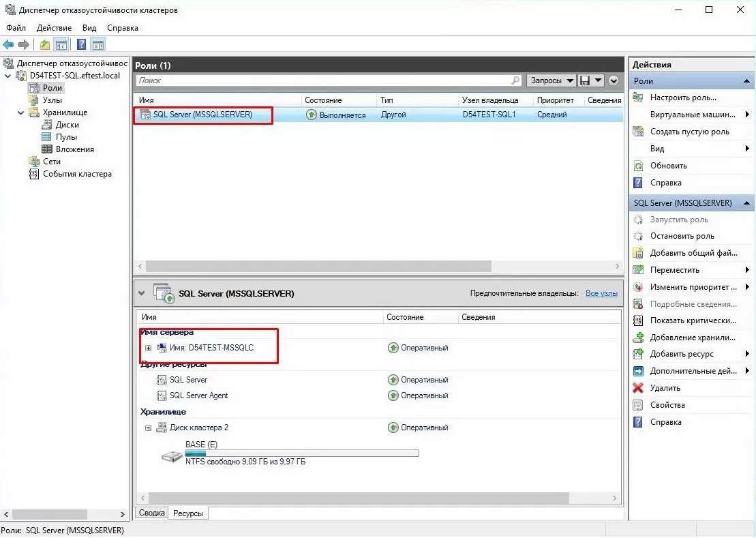The width and height of the screenshot is (756, 538).
Task: Select Диски in the navigation tree
Action: [x=67, y=125]
